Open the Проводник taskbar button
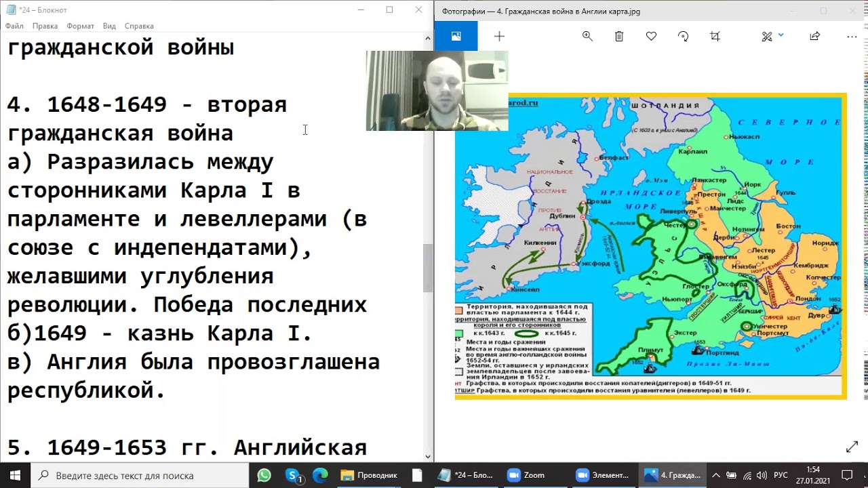The image size is (868, 488). 369,475
